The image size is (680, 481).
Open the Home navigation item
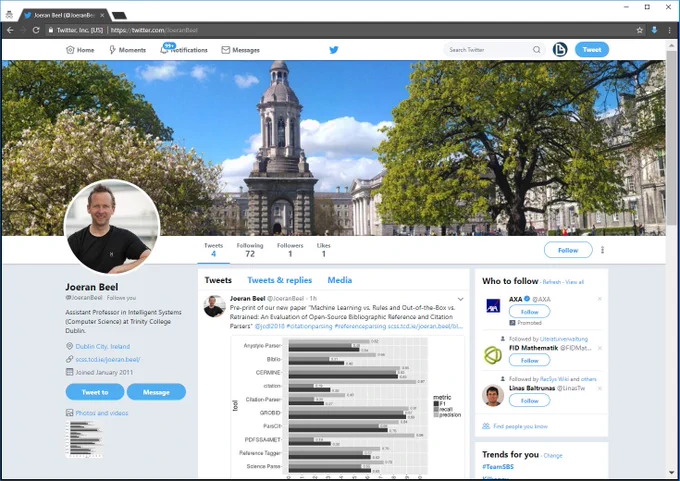(x=80, y=50)
